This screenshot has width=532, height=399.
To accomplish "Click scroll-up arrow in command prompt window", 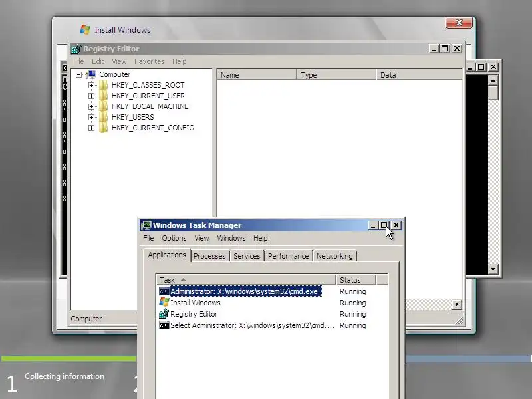I will (493, 80).
